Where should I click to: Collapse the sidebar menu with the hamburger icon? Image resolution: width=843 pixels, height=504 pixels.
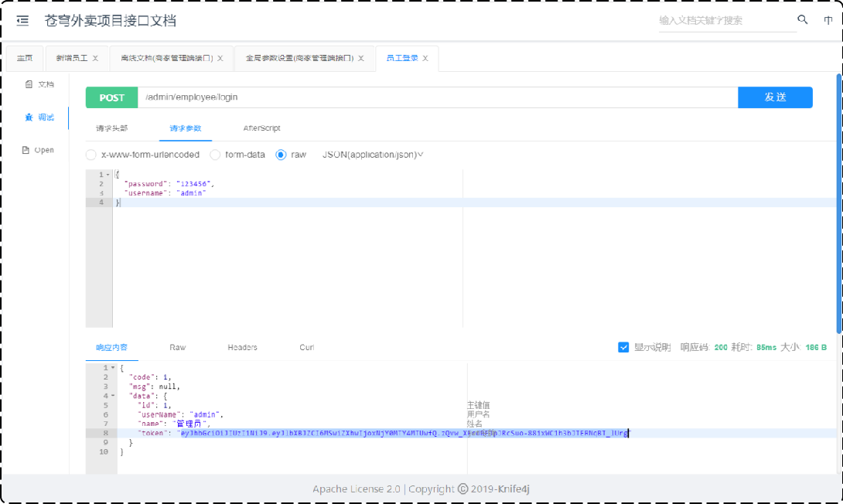pos(22,21)
